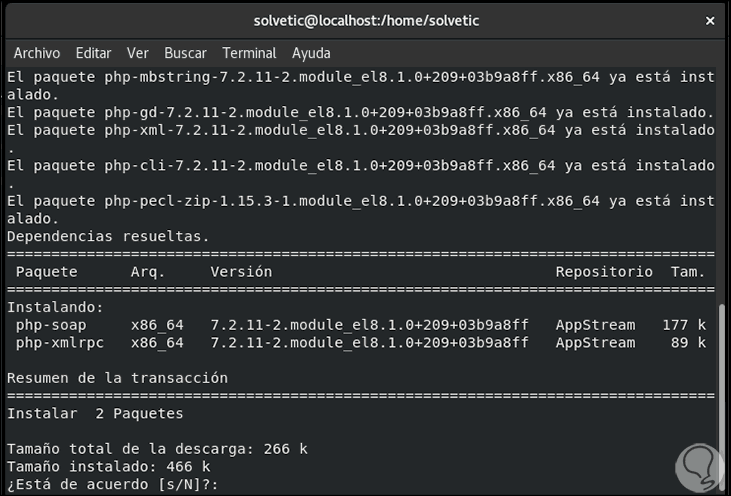Open the Ver menu
731x496 pixels.
pos(138,53)
